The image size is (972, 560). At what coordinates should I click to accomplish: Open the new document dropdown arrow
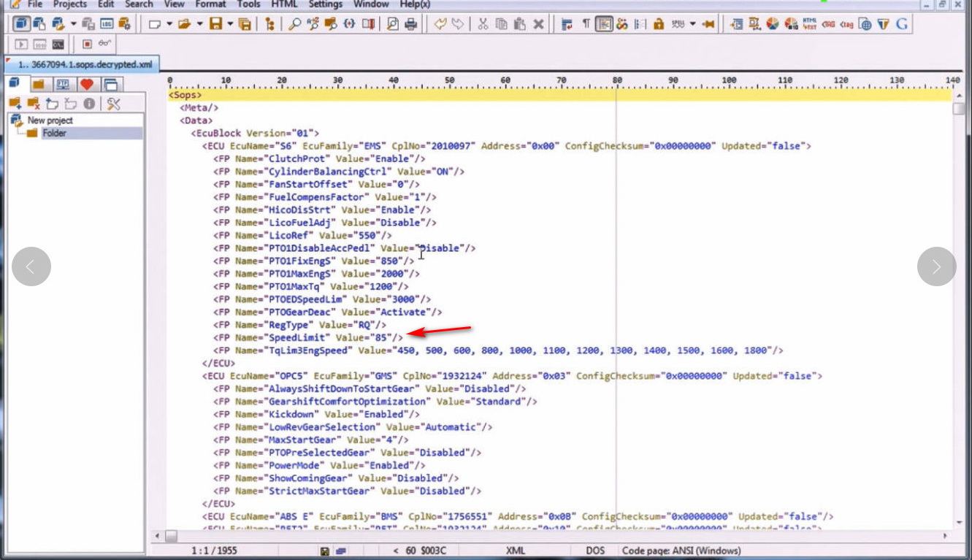[169, 24]
